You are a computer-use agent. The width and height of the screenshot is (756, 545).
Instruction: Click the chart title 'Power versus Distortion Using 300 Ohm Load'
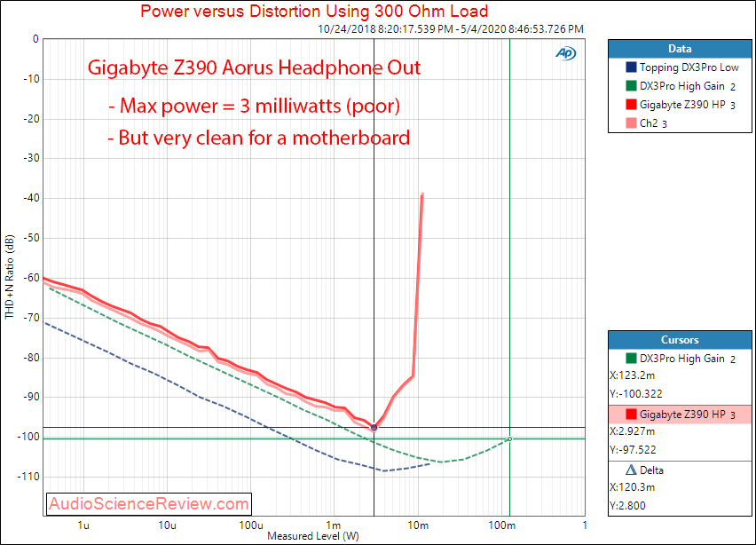click(314, 11)
